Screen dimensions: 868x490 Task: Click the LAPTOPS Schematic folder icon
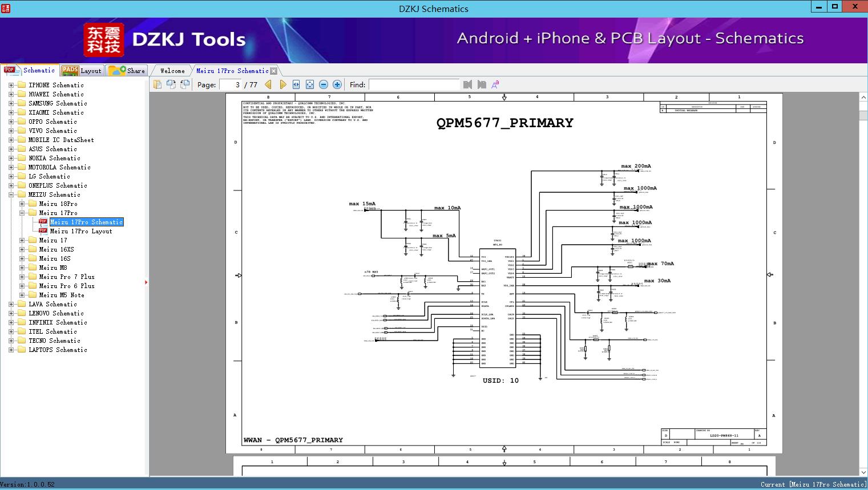click(x=22, y=350)
